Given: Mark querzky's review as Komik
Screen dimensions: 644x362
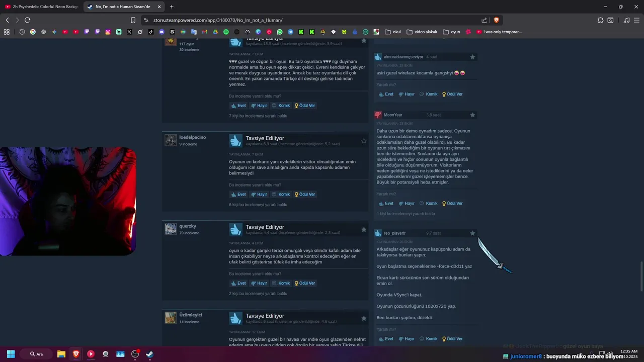Looking at the screenshot, I should tap(281, 283).
